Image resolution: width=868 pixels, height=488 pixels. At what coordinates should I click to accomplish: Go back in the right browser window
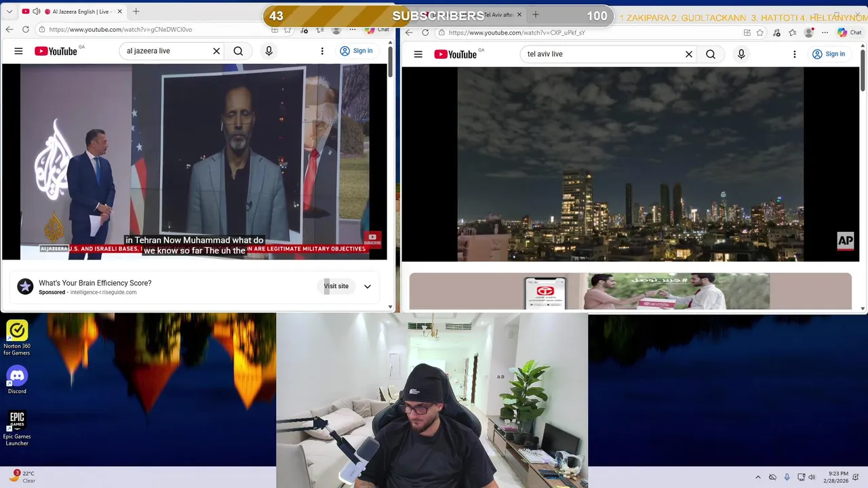click(x=409, y=33)
